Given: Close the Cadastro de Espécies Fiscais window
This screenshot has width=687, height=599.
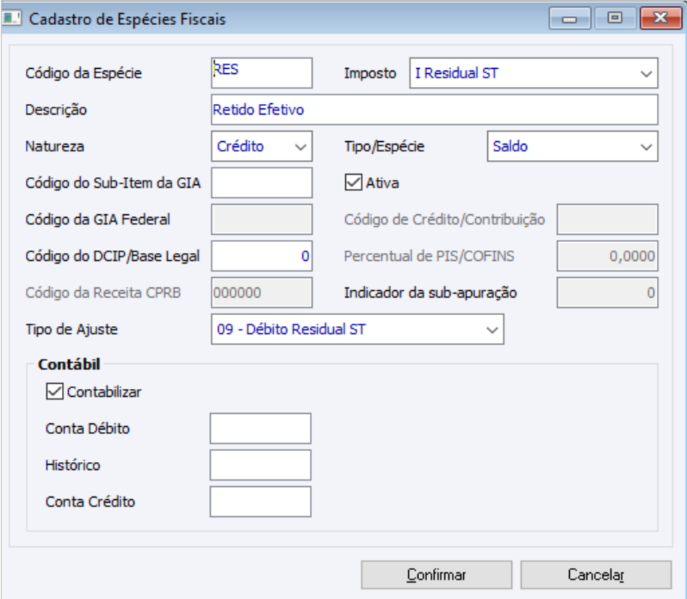Looking at the screenshot, I should (x=661, y=18).
